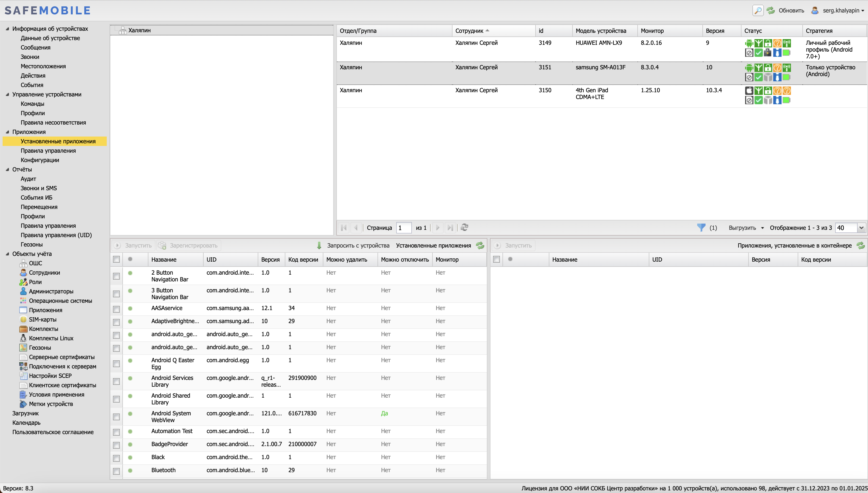Click the page number input field
This screenshot has height=493, width=868.
point(404,228)
